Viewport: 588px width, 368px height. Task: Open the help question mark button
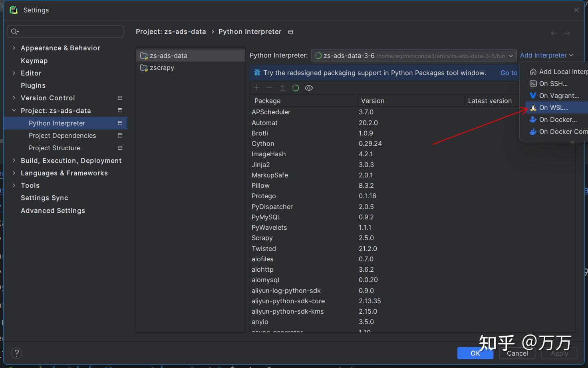[x=16, y=353]
